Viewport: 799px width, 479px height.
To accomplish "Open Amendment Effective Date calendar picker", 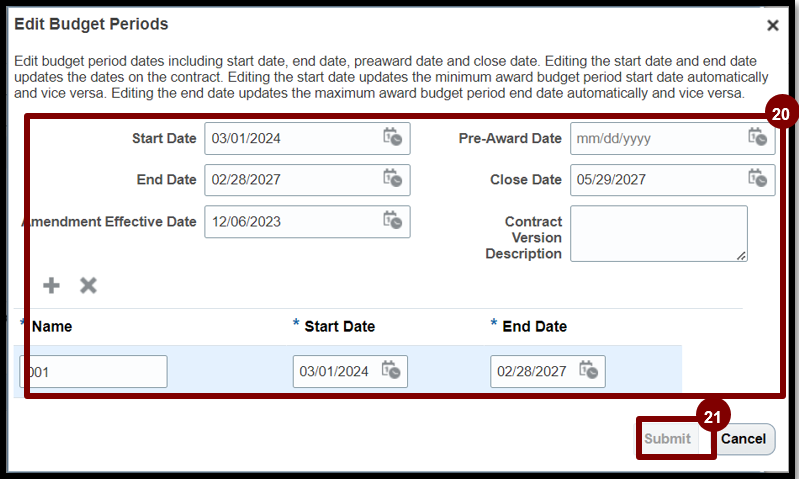I will pyautogui.click(x=392, y=221).
